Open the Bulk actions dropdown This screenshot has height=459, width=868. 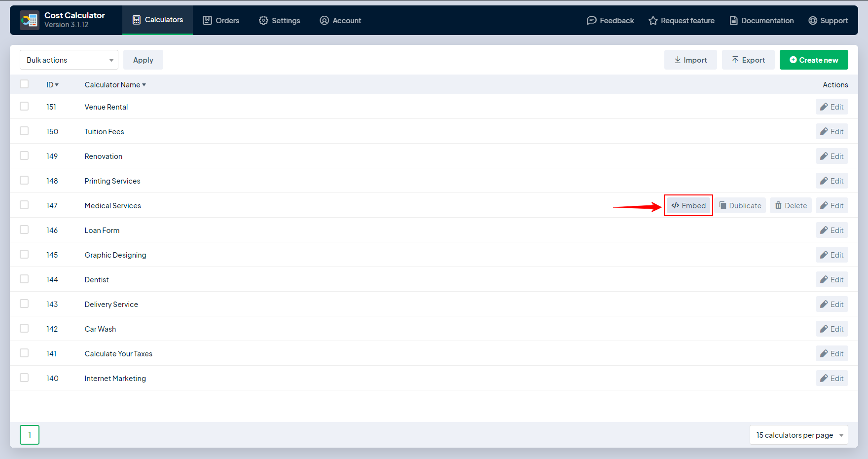69,60
